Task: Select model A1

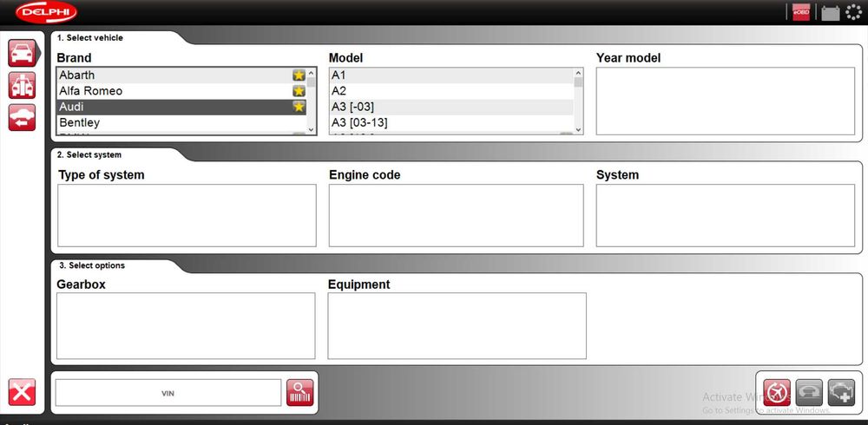Action: point(451,75)
